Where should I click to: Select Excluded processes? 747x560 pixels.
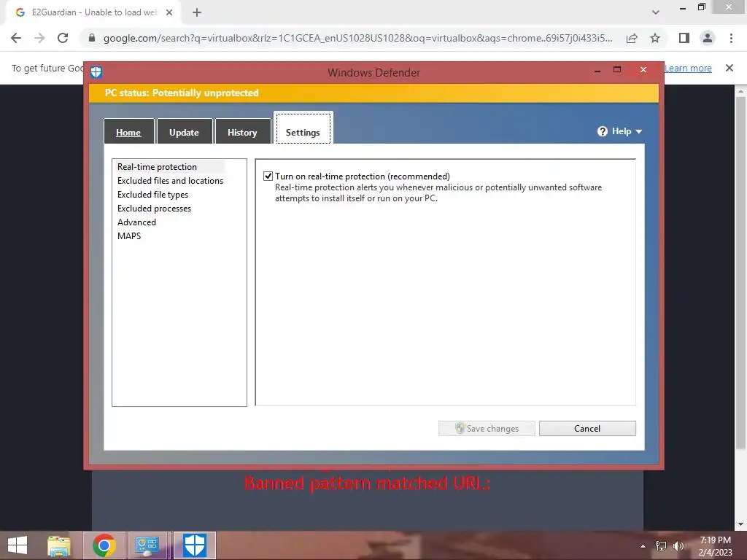tap(154, 208)
